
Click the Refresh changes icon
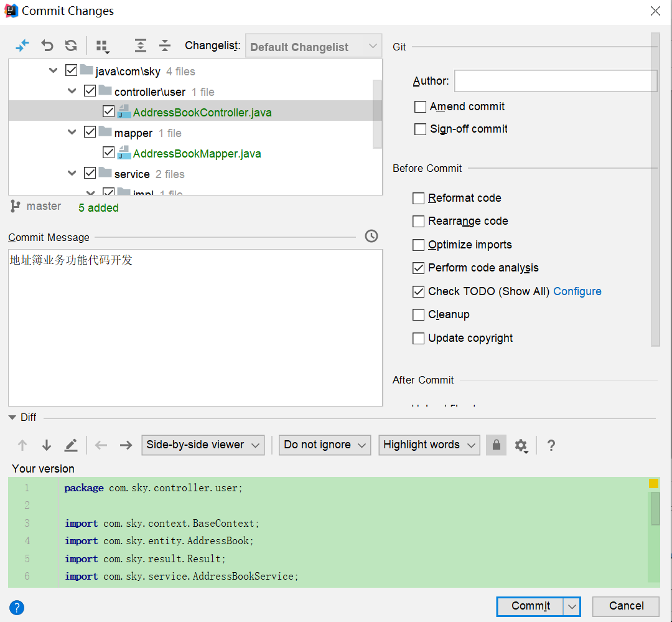pyautogui.click(x=71, y=45)
